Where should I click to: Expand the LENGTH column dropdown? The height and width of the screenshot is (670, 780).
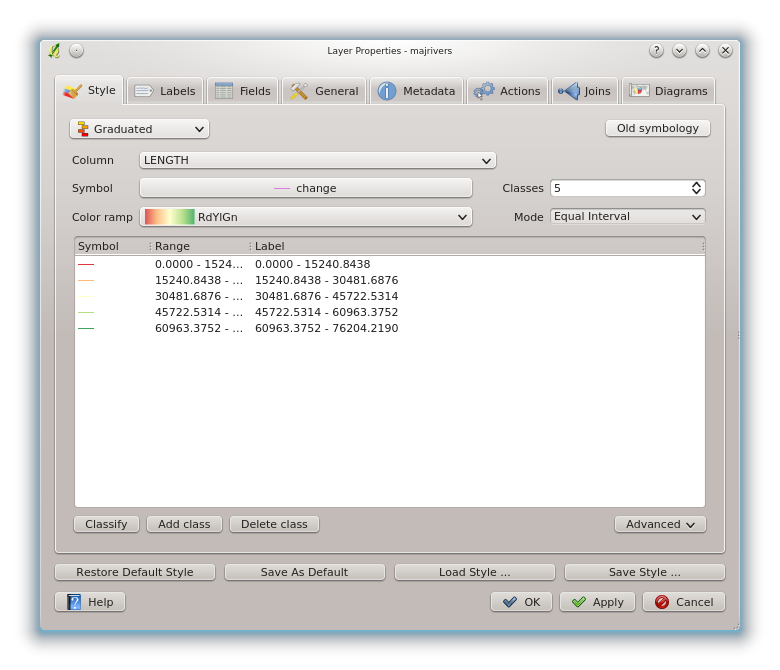317,160
